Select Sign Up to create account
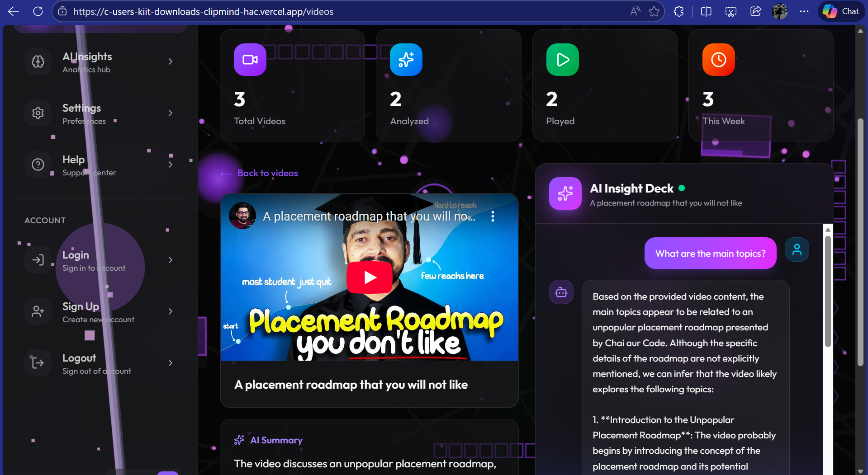This screenshot has width=868, height=475. coord(100,311)
